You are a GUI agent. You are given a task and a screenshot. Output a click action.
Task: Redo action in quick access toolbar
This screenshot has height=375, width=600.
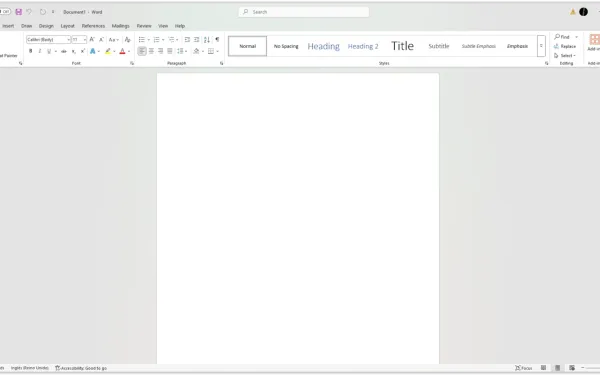(42, 12)
